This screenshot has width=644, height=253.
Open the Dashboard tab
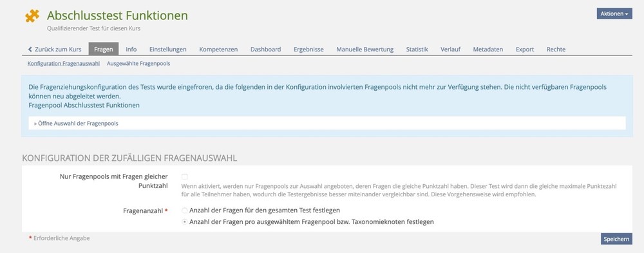point(266,50)
